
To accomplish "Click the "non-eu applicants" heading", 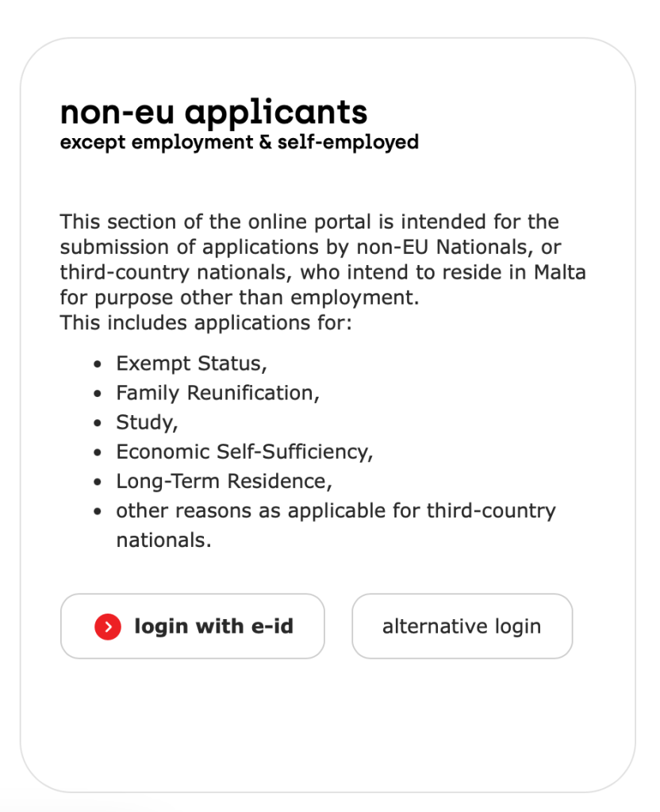I will point(213,112).
